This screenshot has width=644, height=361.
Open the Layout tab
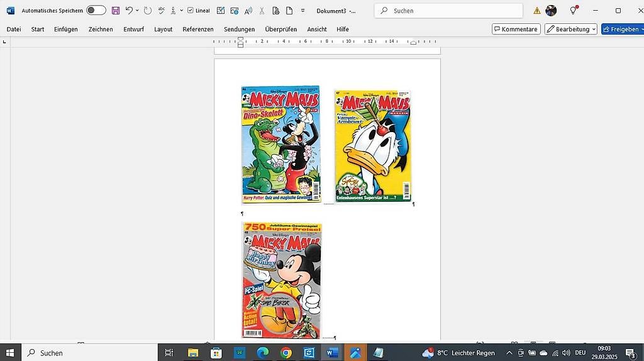(163, 29)
